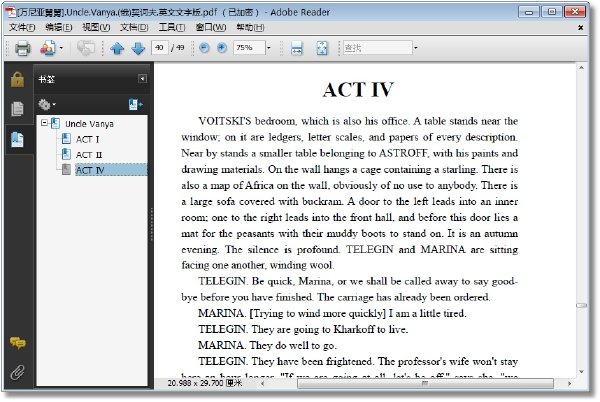
Task: Select the ACT I bookmark
Action: pyautogui.click(x=87, y=140)
